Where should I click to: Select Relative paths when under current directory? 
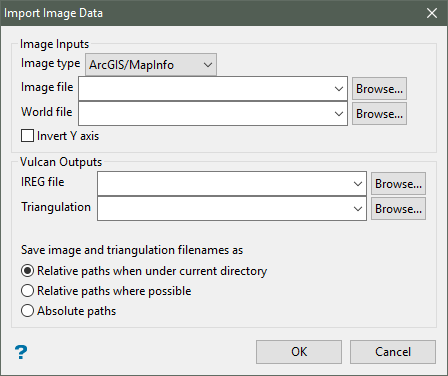pos(27,271)
